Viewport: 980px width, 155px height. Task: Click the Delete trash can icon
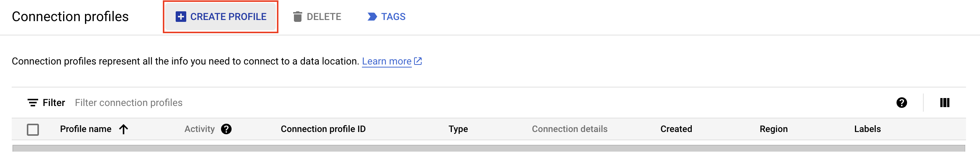[297, 17]
